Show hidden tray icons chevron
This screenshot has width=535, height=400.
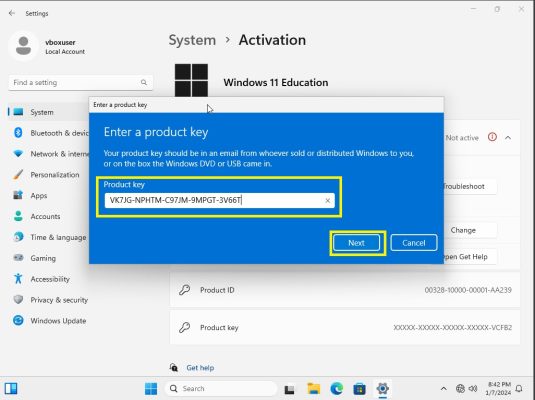click(444, 389)
